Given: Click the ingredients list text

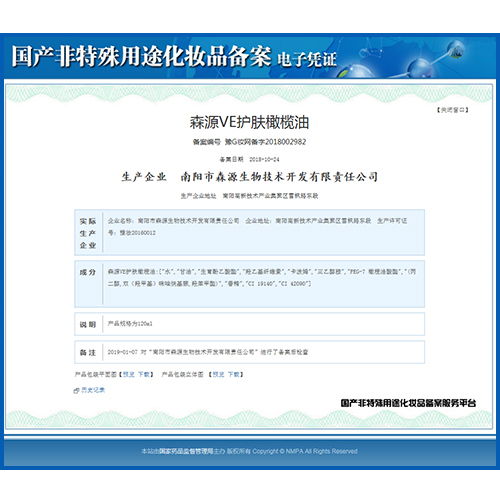Looking at the screenshot, I should pyautogui.click(x=262, y=278).
